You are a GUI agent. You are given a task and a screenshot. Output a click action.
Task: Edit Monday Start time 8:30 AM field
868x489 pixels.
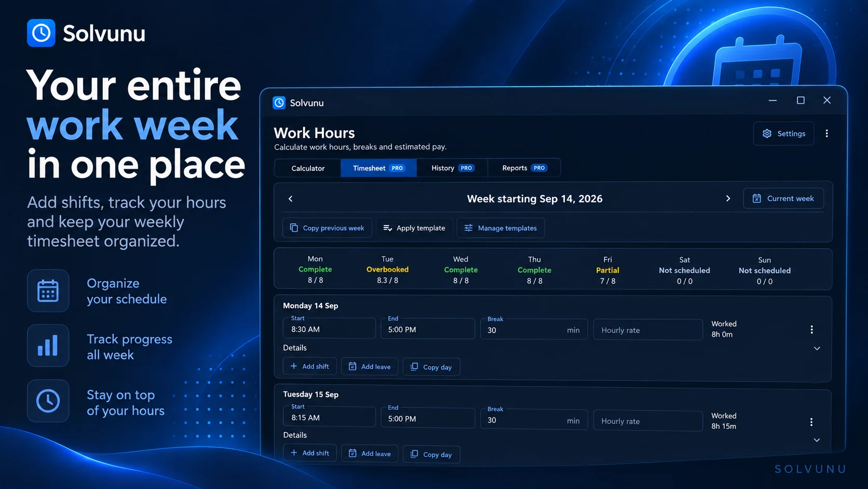click(x=329, y=329)
